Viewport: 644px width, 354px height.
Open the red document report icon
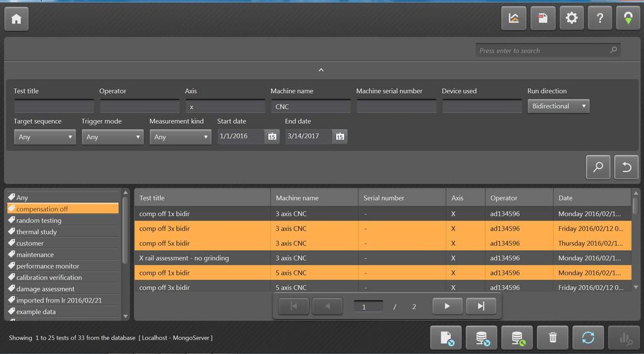coord(543,18)
